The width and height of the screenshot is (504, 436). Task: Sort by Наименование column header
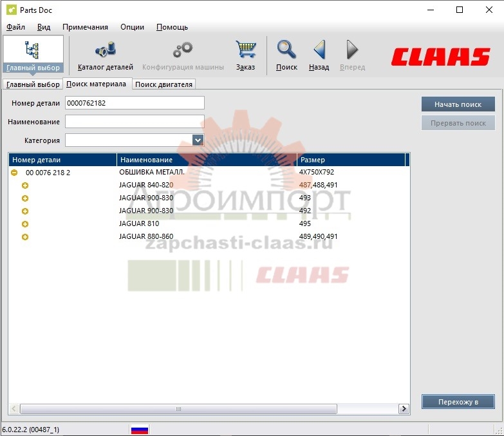(207, 160)
